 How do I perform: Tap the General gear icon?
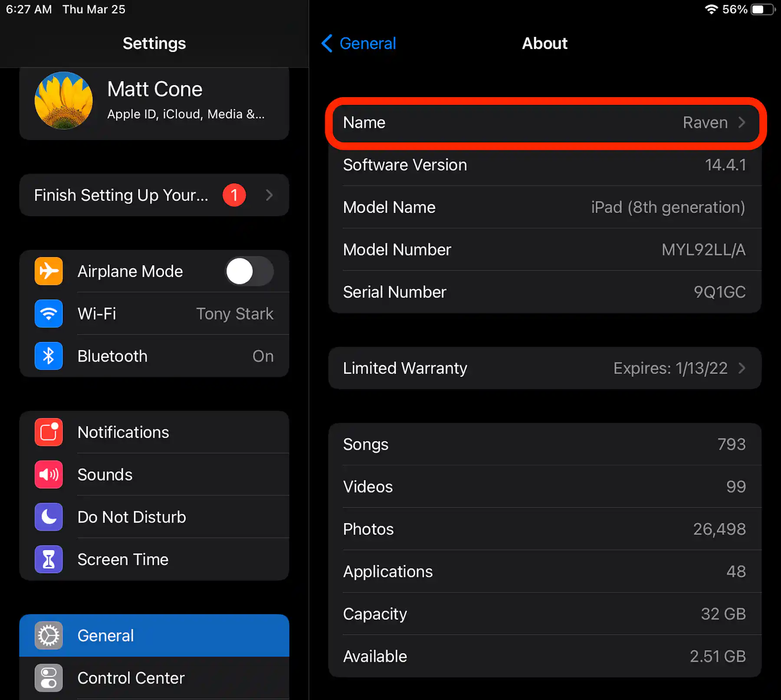(49, 635)
